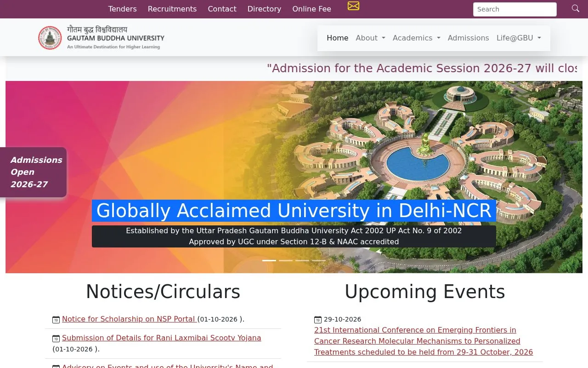Expand the Life@GBU dropdown menu
The height and width of the screenshot is (368, 588).
tap(519, 38)
